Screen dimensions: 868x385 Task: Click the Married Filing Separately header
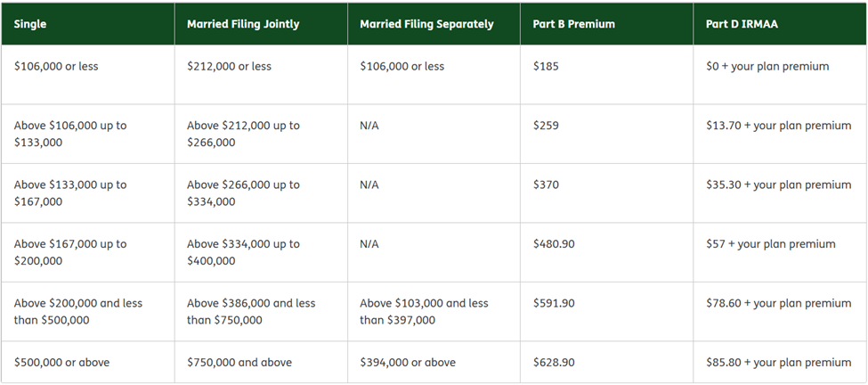[x=426, y=24]
